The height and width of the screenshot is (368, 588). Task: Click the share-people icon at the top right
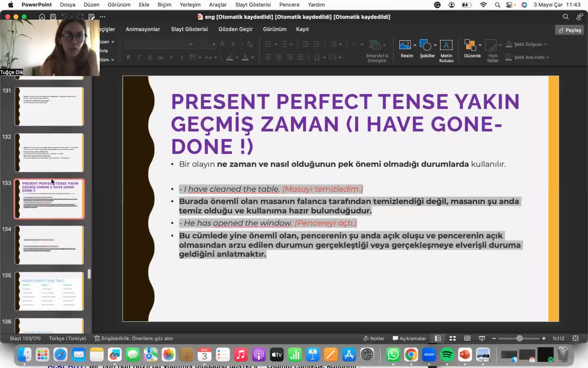pyautogui.click(x=579, y=17)
